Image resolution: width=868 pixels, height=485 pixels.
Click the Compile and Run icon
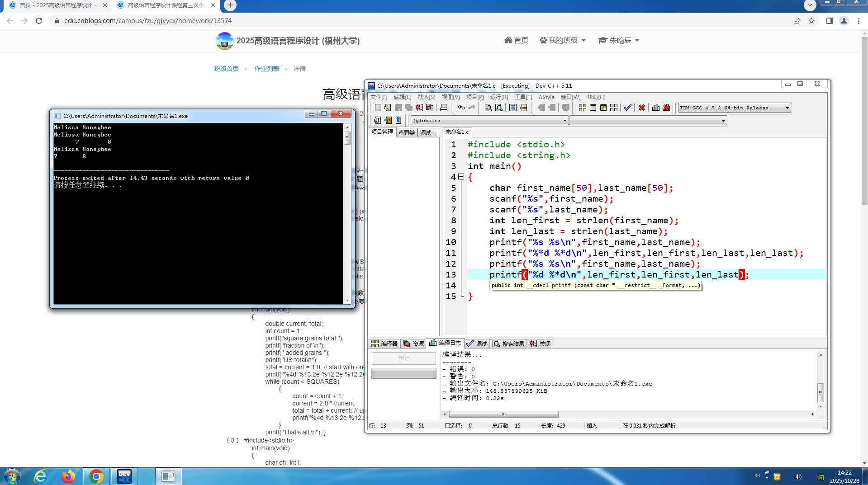pos(603,108)
